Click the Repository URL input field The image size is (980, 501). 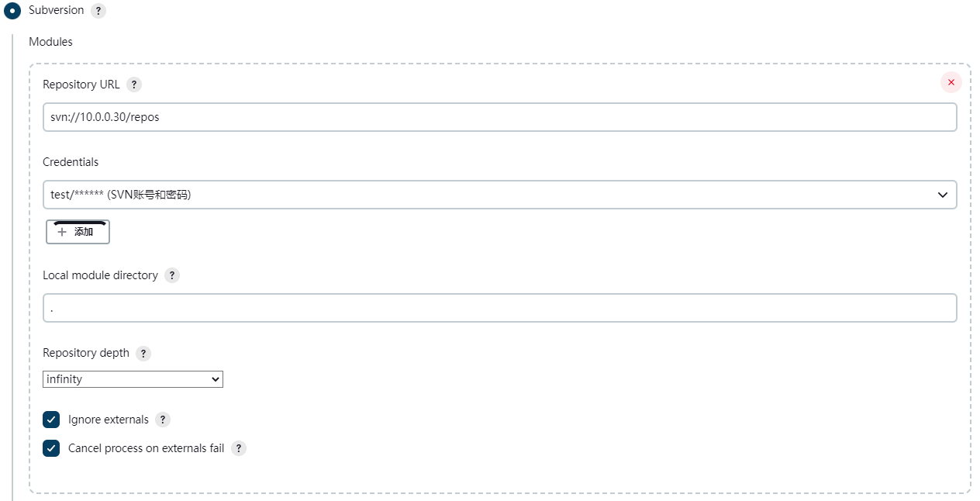(499, 117)
